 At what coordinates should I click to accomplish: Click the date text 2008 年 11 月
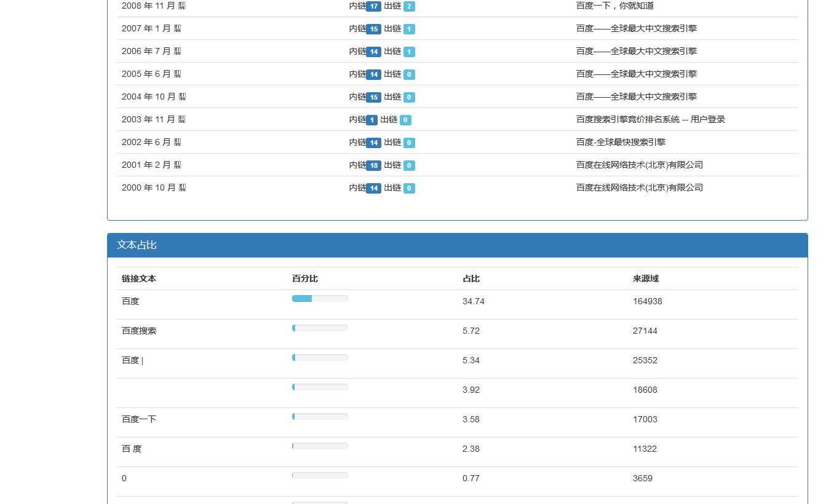pos(149,6)
